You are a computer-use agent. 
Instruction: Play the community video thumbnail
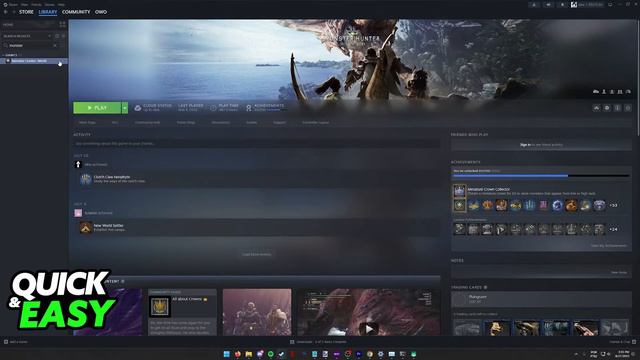[369, 312]
